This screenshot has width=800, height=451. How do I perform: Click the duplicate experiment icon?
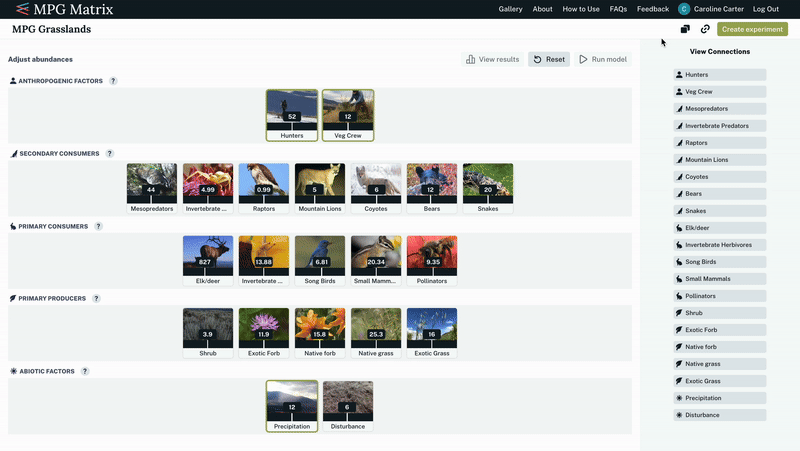[x=685, y=29]
